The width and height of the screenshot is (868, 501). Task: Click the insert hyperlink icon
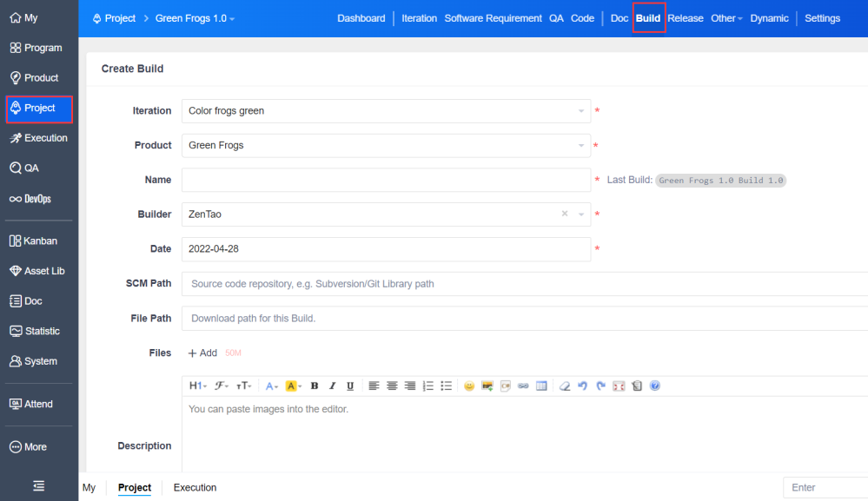pyautogui.click(x=523, y=386)
